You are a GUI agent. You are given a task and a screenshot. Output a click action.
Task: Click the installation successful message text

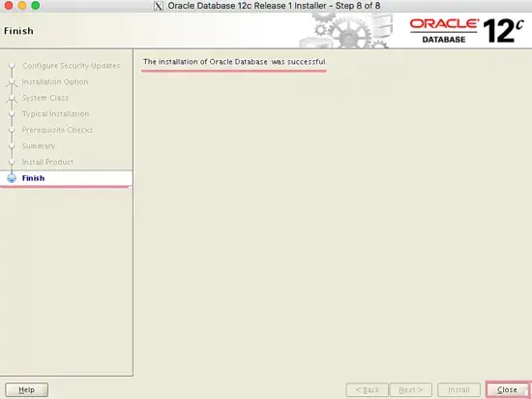click(235, 62)
